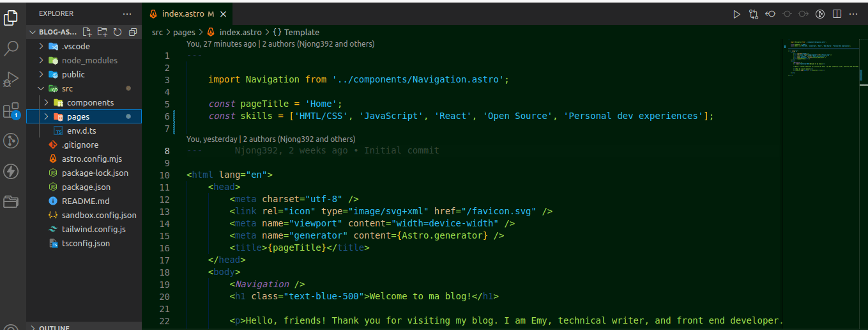868x330 pixels.
Task: Expand the Outline section
Action: 54,327
